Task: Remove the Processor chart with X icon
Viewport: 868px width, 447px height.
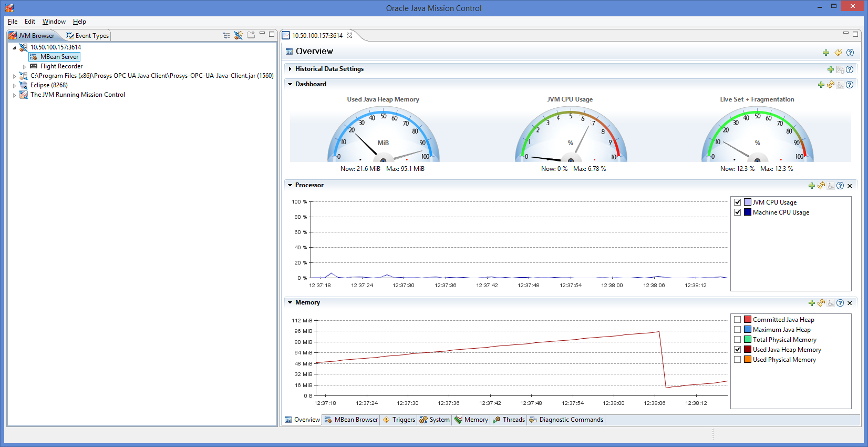Action: pyautogui.click(x=850, y=186)
